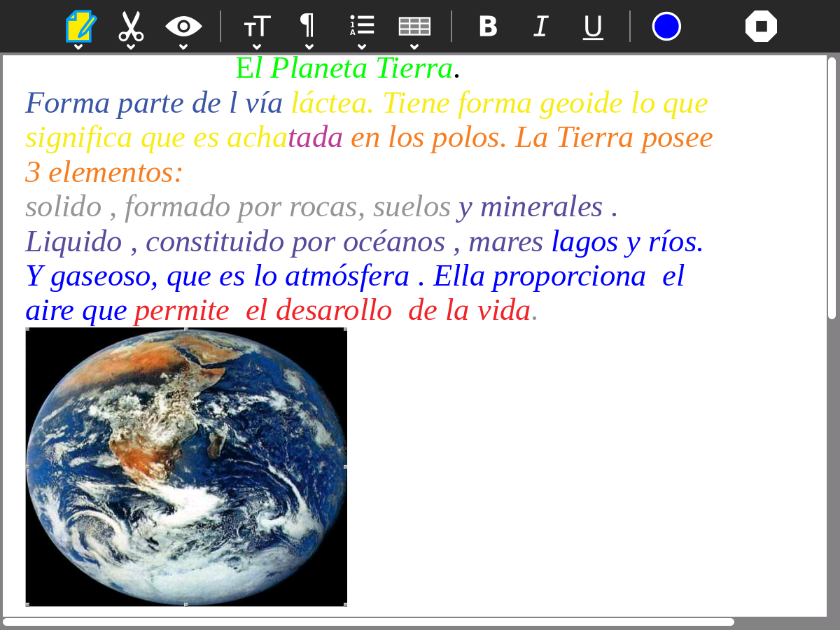This screenshot has height=630, width=840.
Task: Open the Paragraph formatting toolbar
Action: click(307, 25)
